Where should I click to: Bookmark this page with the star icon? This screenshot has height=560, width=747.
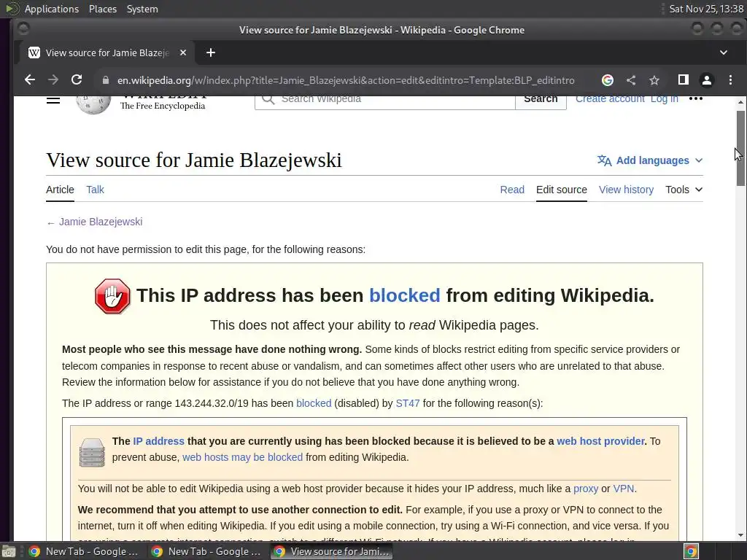click(654, 80)
